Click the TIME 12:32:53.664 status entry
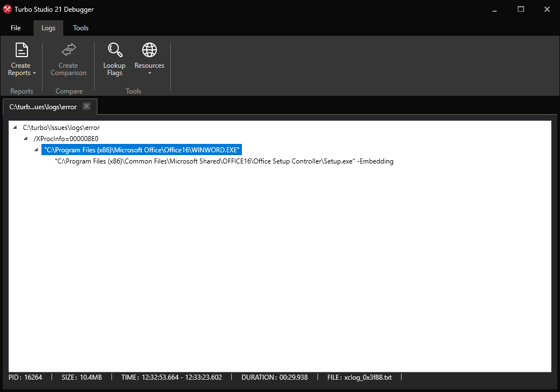560x392 pixels. pyautogui.click(x=171, y=377)
